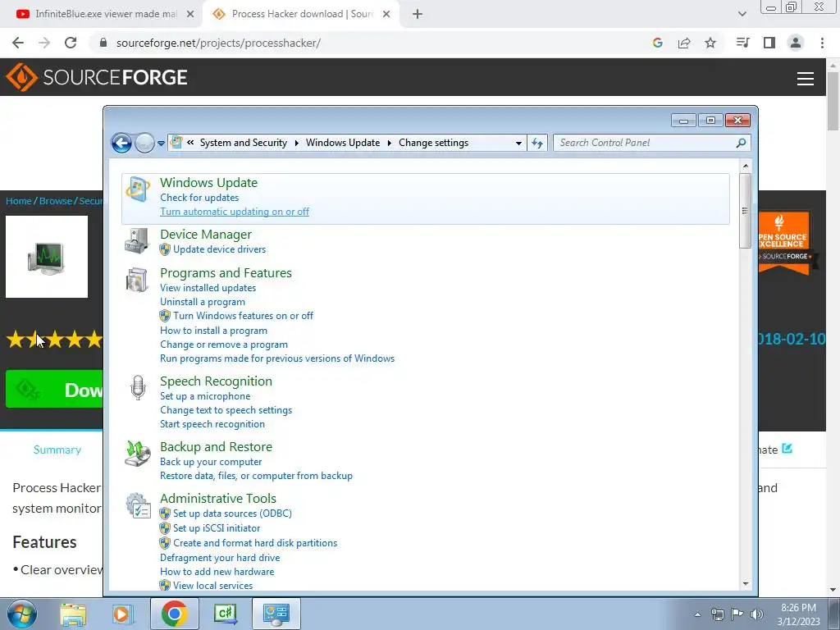
Task: Click the refresh button beside address bar
Action: tap(537, 143)
